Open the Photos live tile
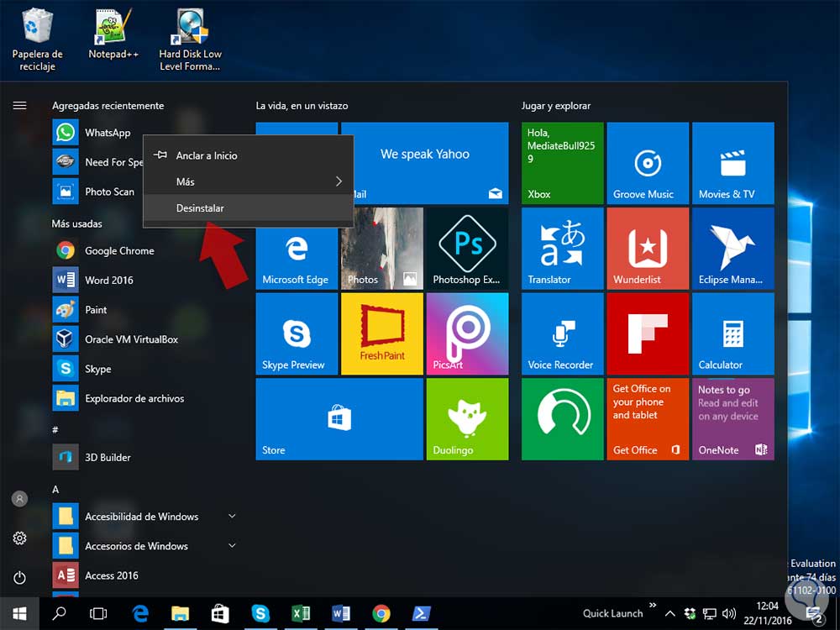This screenshot has height=630, width=840. pos(382,249)
